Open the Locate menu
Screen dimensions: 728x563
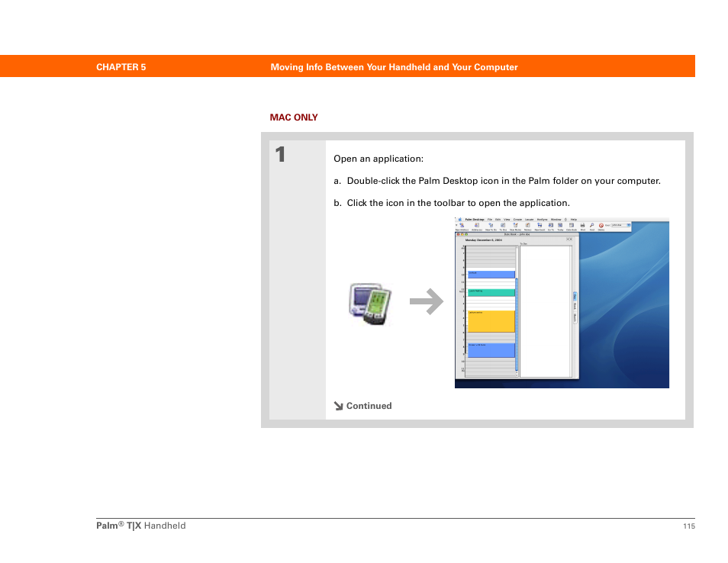click(x=530, y=220)
